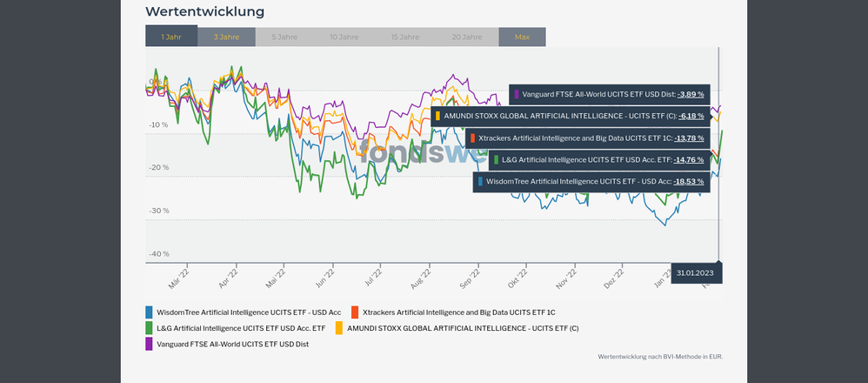This screenshot has width=868, height=383.
Task: Select the 1 Jahr time range tab
Action: point(171,37)
